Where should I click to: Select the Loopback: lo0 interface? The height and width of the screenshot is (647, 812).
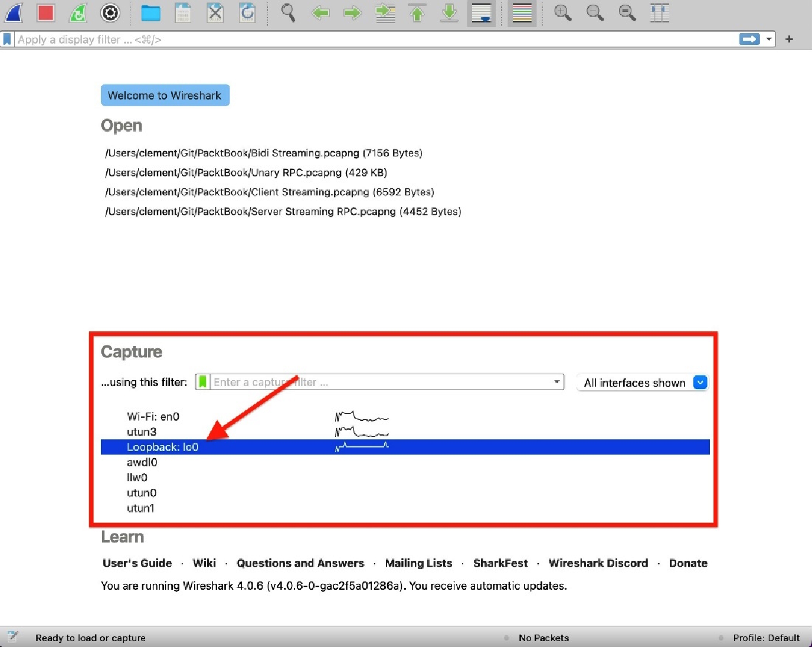[x=405, y=447]
